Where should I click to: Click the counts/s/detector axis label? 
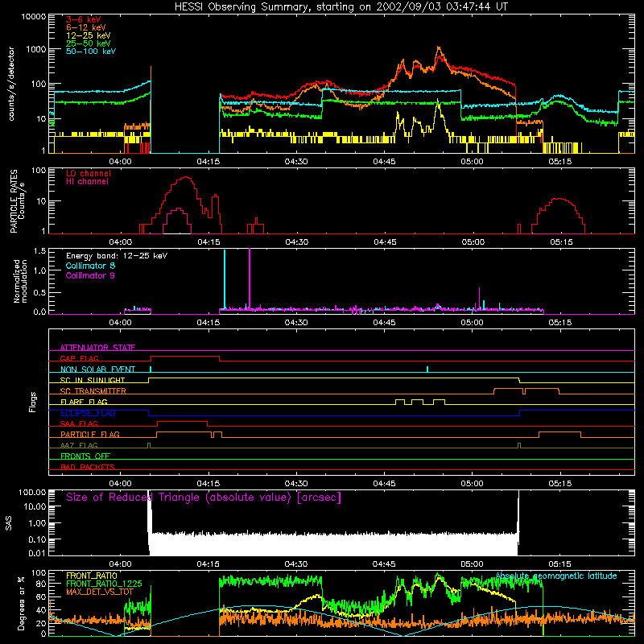pos(11,84)
